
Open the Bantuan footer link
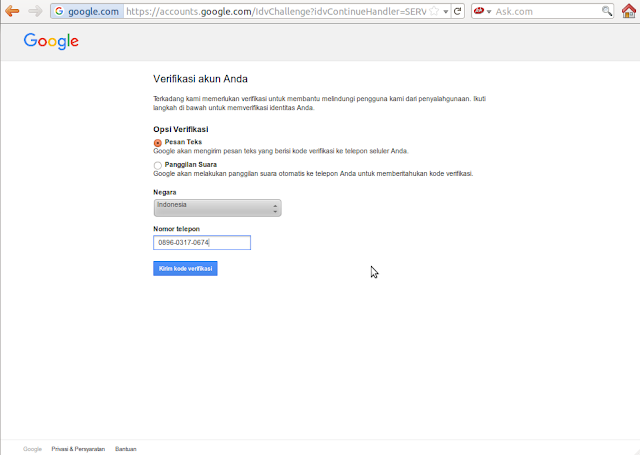(x=126, y=449)
